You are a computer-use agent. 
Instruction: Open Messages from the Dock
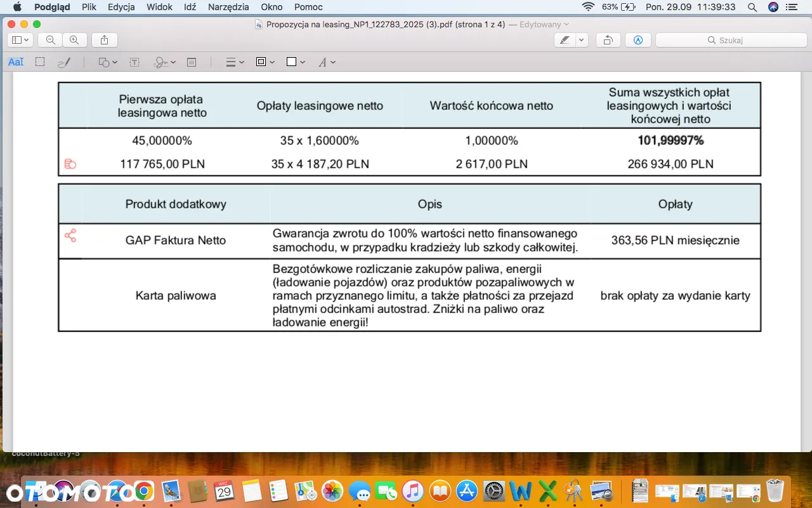[x=360, y=491]
